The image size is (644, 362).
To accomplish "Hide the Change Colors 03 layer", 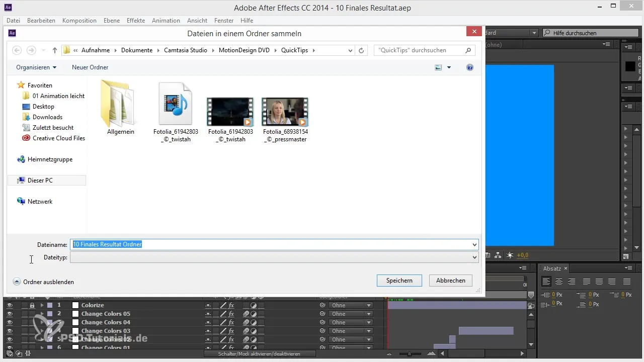I will [x=9, y=331].
